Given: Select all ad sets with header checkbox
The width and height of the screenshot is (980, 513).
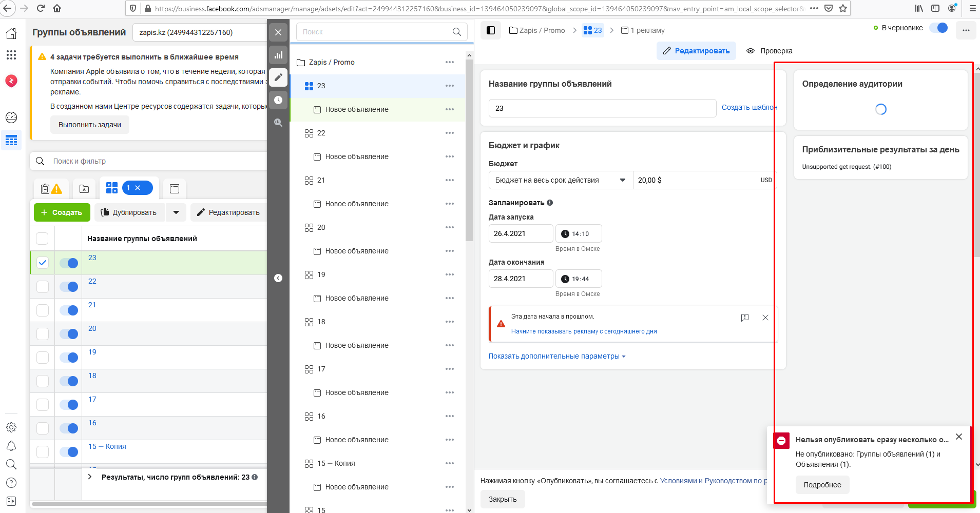Looking at the screenshot, I should [x=43, y=239].
